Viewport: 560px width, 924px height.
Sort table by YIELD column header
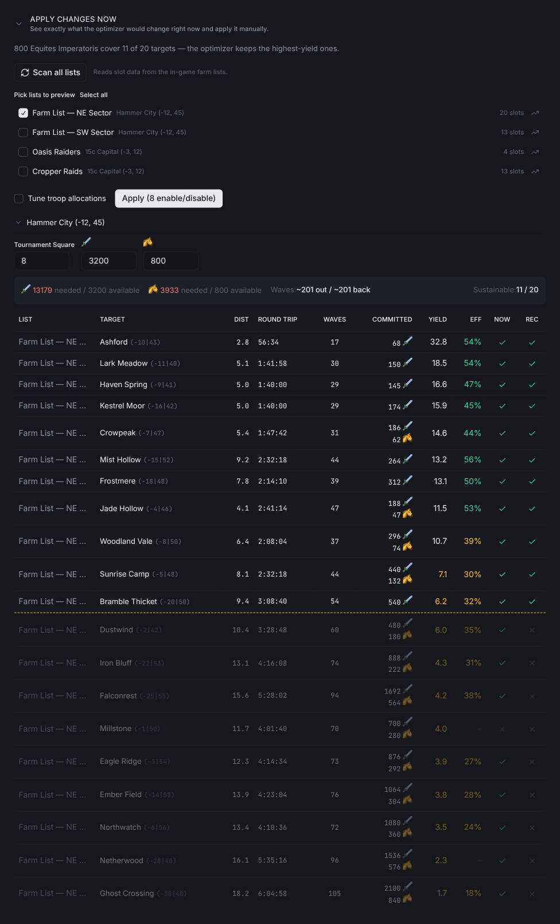(438, 319)
